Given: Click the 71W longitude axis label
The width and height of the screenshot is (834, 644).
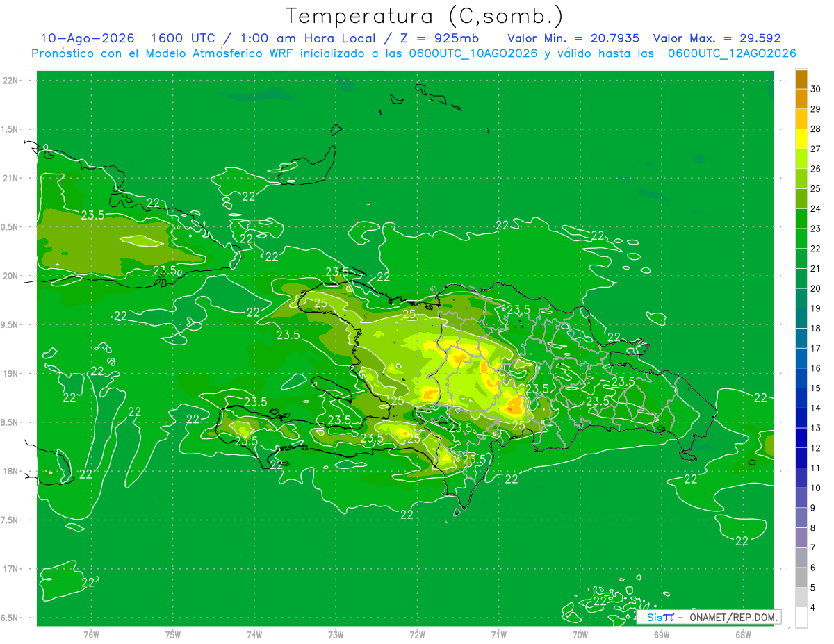Looking at the screenshot, I should point(498,634).
